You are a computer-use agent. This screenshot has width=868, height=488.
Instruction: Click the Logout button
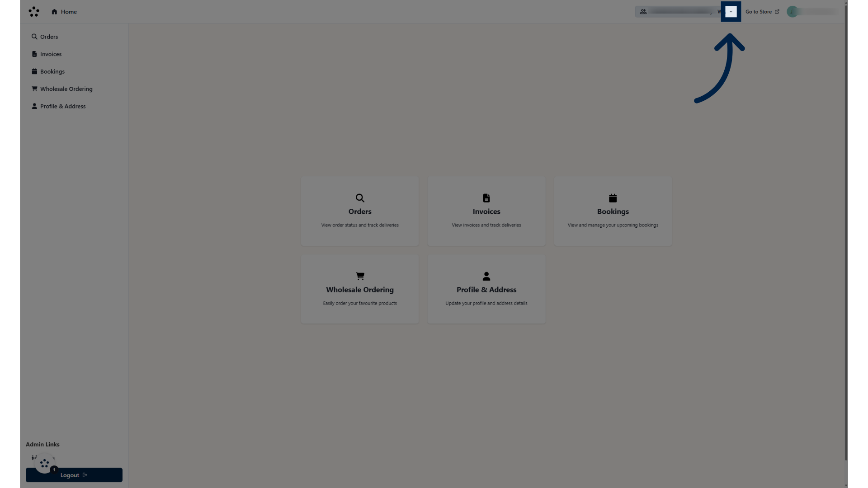74,475
